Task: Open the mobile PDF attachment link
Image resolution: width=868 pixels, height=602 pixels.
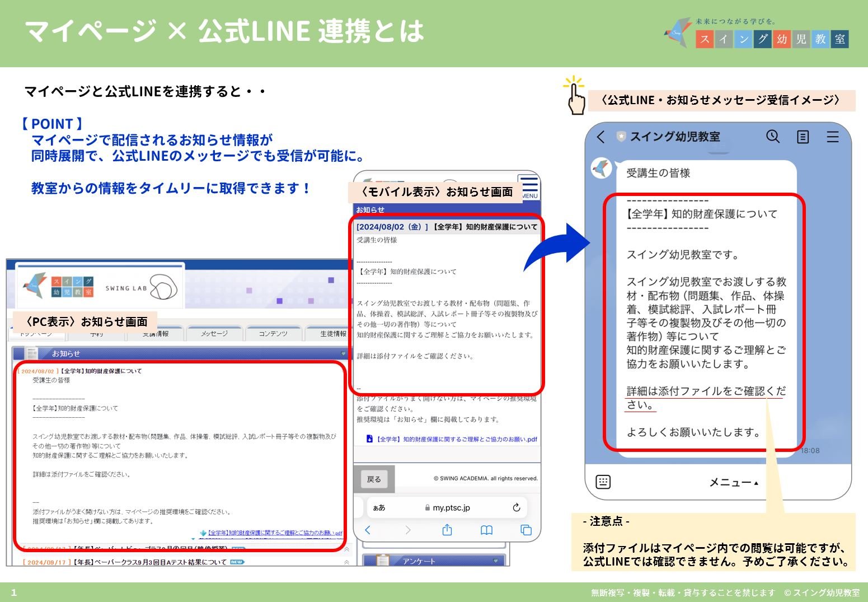Action: pos(456,439)
